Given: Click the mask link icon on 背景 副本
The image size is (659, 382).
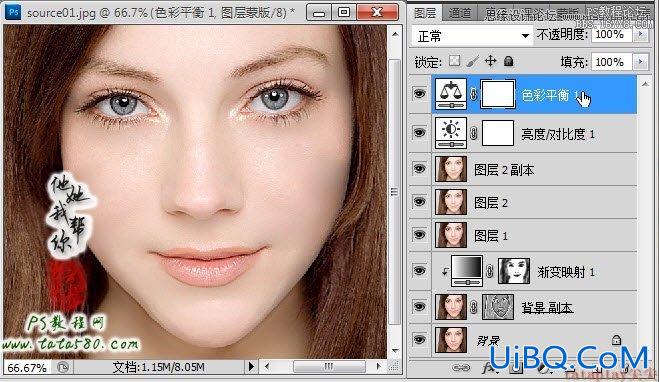Looking at the screenshot, I should tap(474, 308).
